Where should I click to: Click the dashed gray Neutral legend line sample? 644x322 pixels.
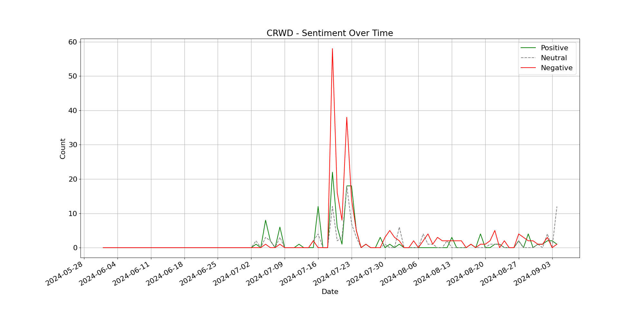[x=528, y=58]
